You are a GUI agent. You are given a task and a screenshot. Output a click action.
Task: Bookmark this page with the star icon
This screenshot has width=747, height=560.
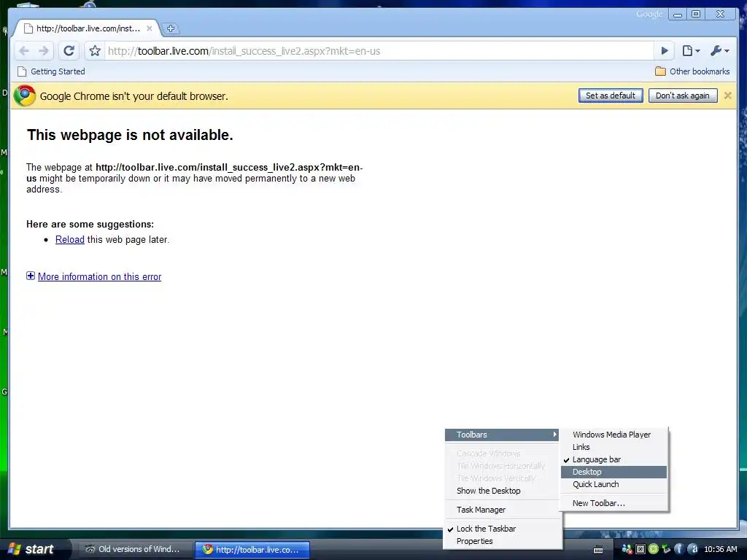click(x=95, y=51)
